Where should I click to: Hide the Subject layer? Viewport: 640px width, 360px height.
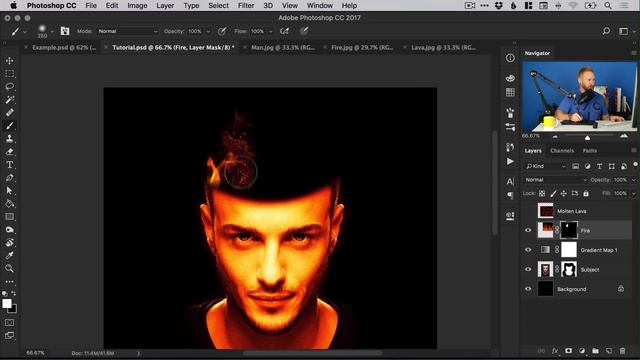click(x=528, y=269)
